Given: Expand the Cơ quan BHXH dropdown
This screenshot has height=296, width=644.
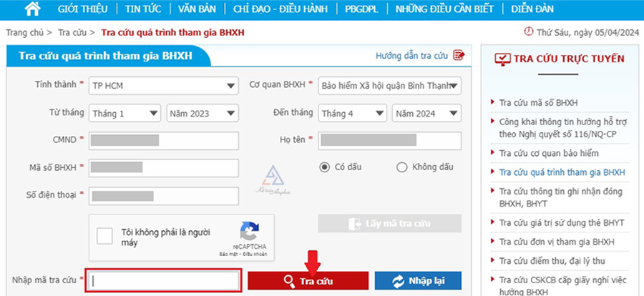Looking at the screenshot, I should point(389,86).
